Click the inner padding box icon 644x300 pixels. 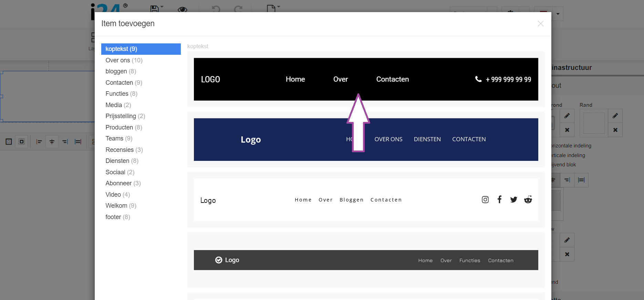[9, 142]
